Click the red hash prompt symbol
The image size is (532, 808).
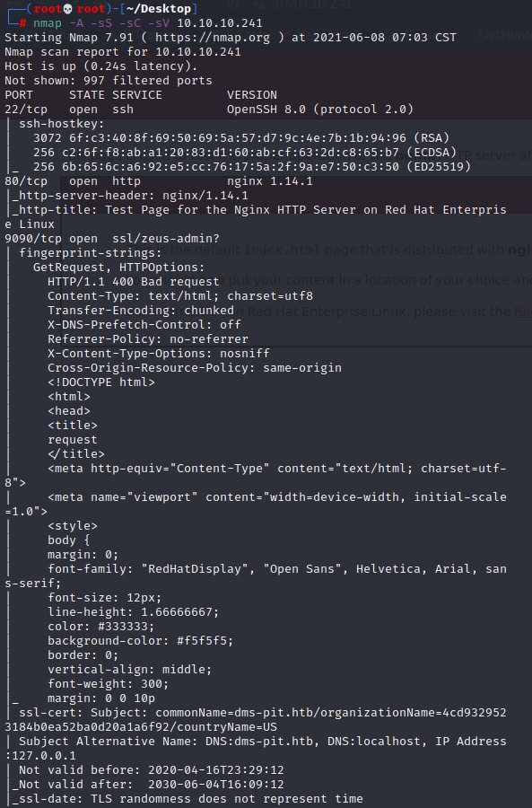point(22,23)
